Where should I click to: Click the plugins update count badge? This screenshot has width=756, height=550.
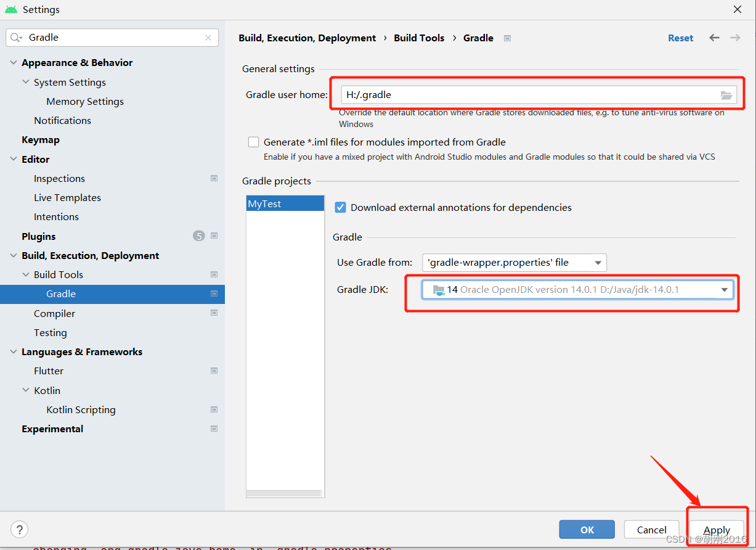pyautogui.click(x=198, y=236)
